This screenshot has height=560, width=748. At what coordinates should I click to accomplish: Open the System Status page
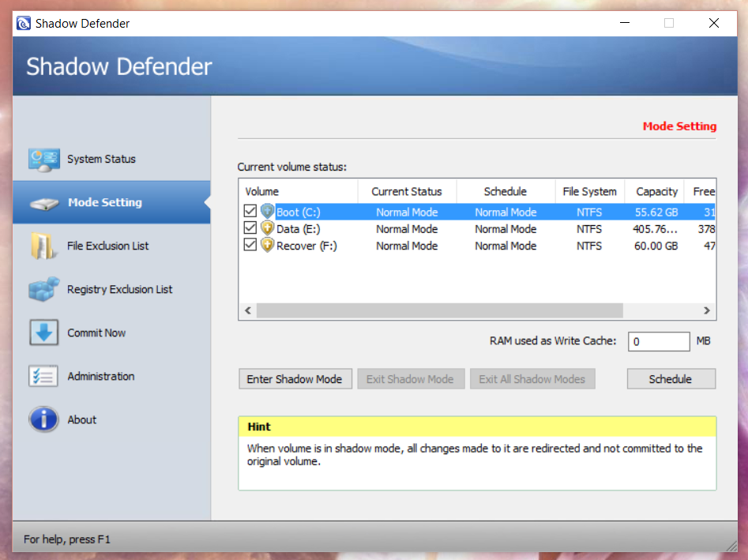point(111,160)
